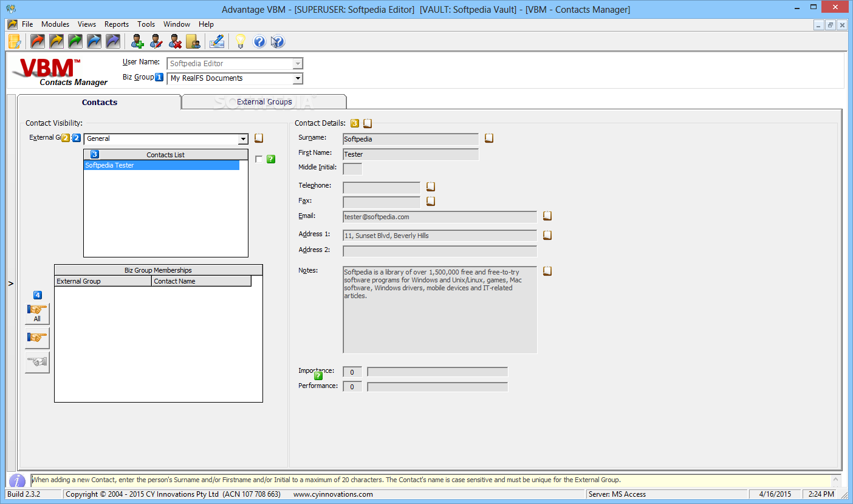Open the Tools menu
This screenshot has height=504, width=853.
[146, 24]
